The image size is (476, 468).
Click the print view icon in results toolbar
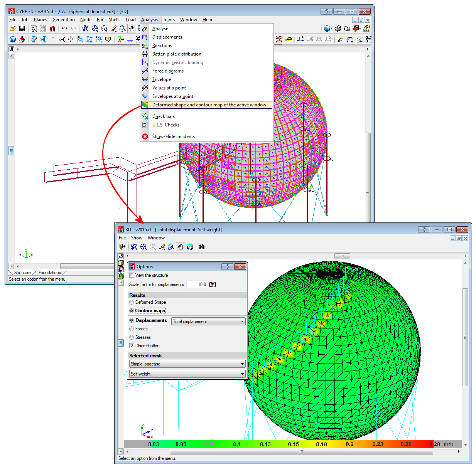click(x=190, y=247)
